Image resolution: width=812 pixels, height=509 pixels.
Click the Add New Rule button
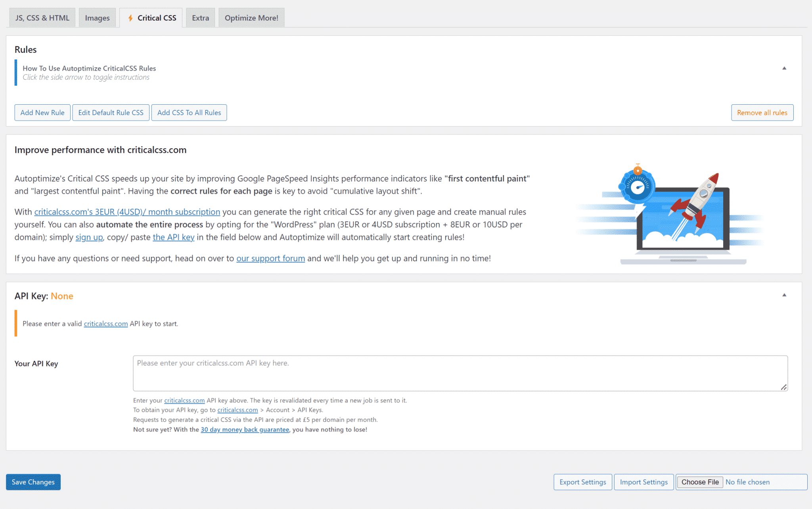42,112
